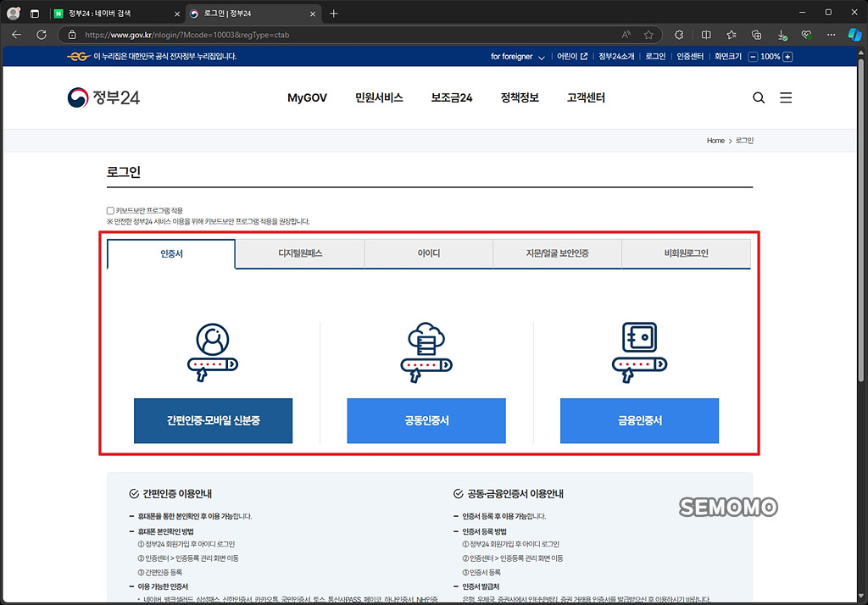Open the favorites list icon
868x605 pixels.
732,35
